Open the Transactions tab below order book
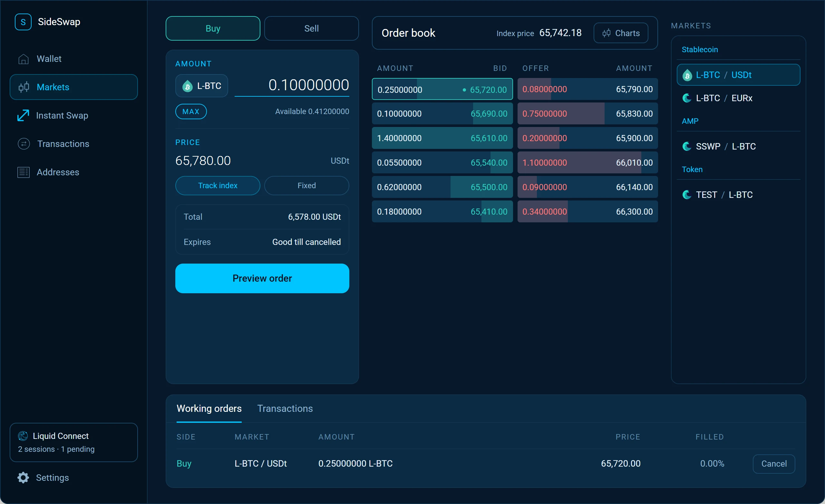The image size is (825, 504). tap(285, 409)
